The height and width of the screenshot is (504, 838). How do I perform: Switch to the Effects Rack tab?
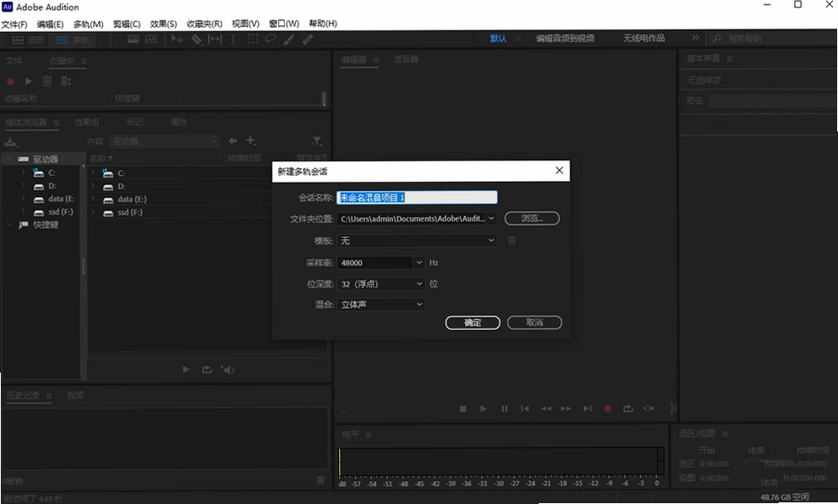coord(86,123)
